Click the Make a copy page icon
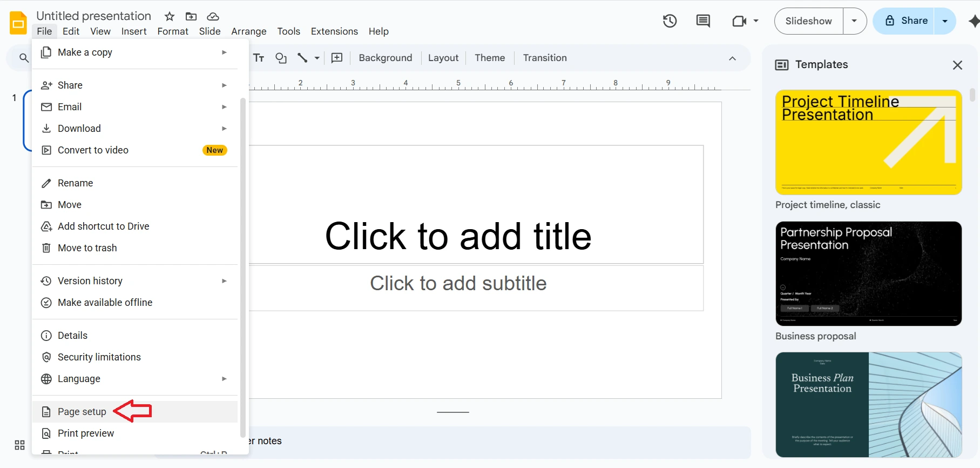980x468 pixels. pos(46,52)
